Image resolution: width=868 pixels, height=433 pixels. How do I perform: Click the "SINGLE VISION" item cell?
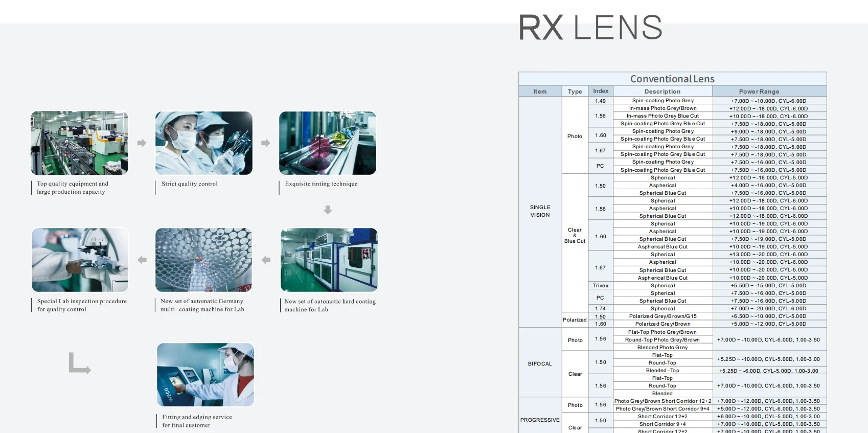tap(540, 211)
